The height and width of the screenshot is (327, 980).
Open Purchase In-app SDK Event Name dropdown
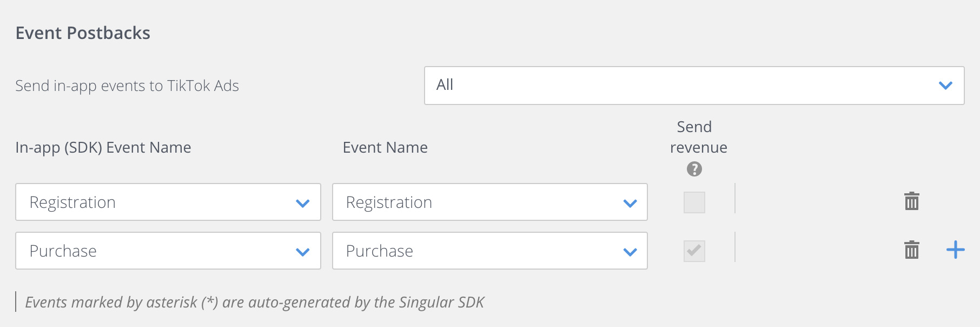(168, 251)
